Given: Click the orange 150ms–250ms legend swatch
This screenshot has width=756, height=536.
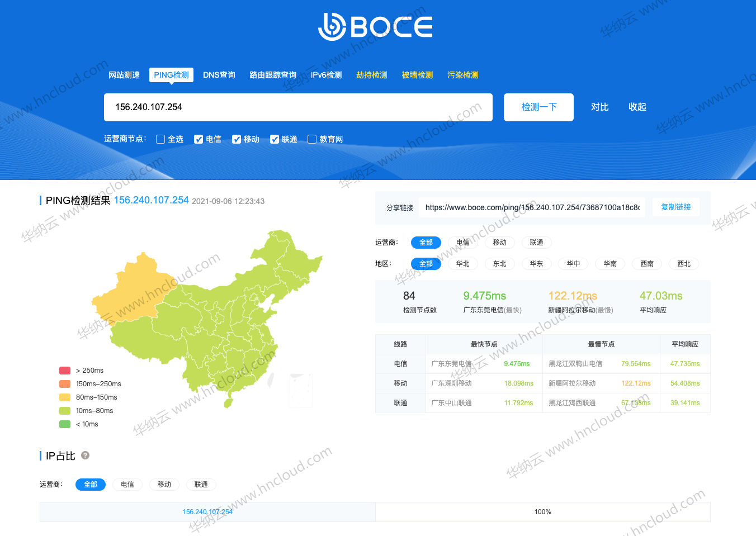Looking at the screenshot, I should (65, 384).
